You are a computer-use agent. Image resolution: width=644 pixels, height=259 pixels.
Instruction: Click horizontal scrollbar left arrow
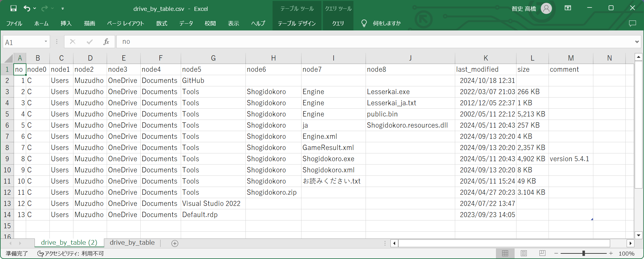394,243
